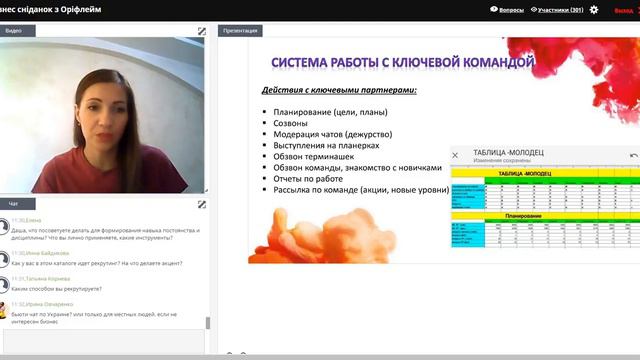Click the resize corner of the video
Screen dimensions: 640x360
(x=206, y=190)
